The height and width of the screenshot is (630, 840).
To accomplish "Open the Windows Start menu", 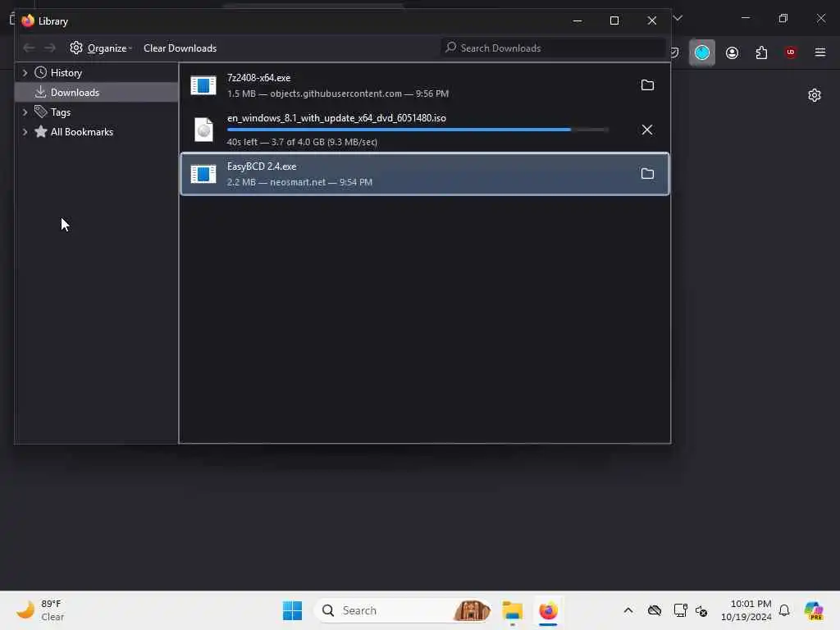I will pyautogui.click(x=293, y=610).
